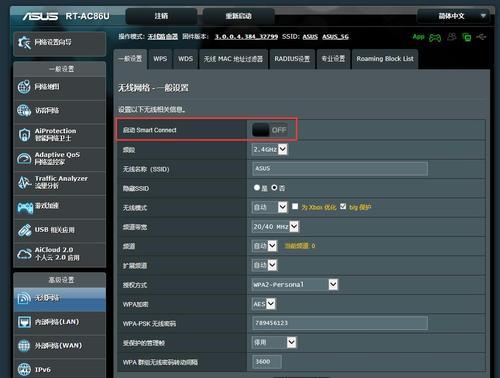Open the language dropdown at top right
Screen dimensions: 500x378
point(453,16)
